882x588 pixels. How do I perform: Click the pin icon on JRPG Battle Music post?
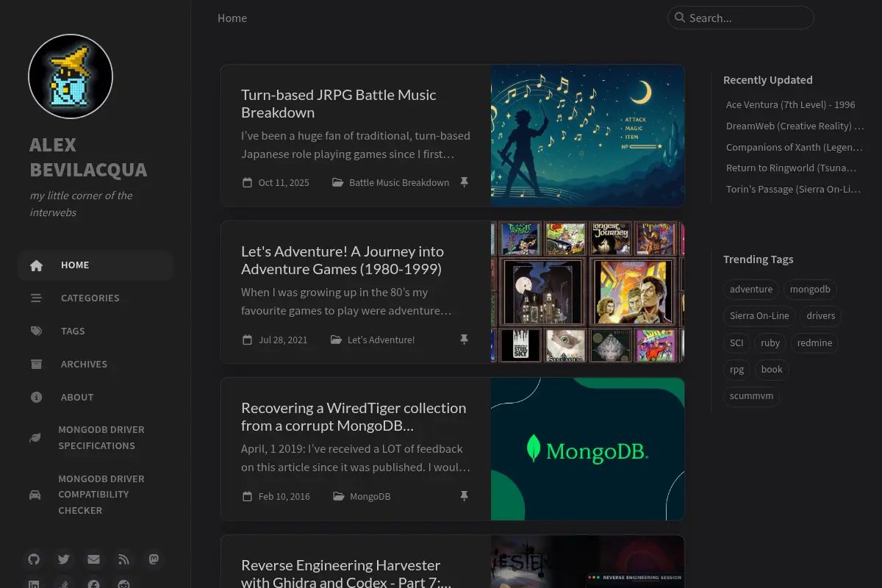(464, 182)
